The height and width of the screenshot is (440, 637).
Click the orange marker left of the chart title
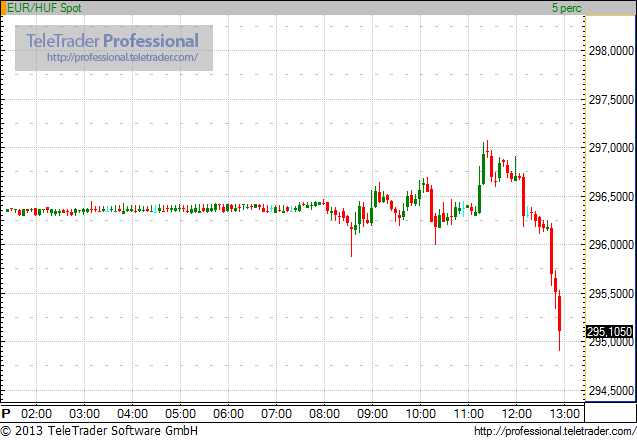[x=4, y=8]
